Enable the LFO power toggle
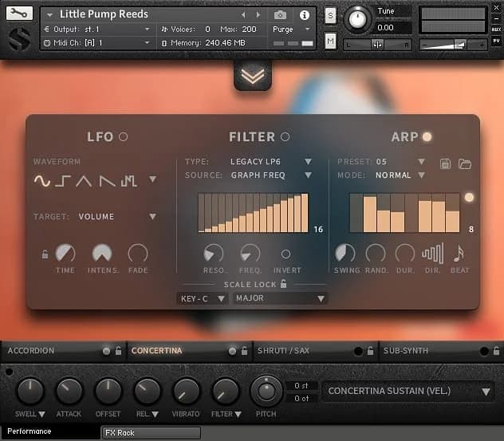Image resolution: width=504 pixels, height=441 pixels. tap(123, 137)
